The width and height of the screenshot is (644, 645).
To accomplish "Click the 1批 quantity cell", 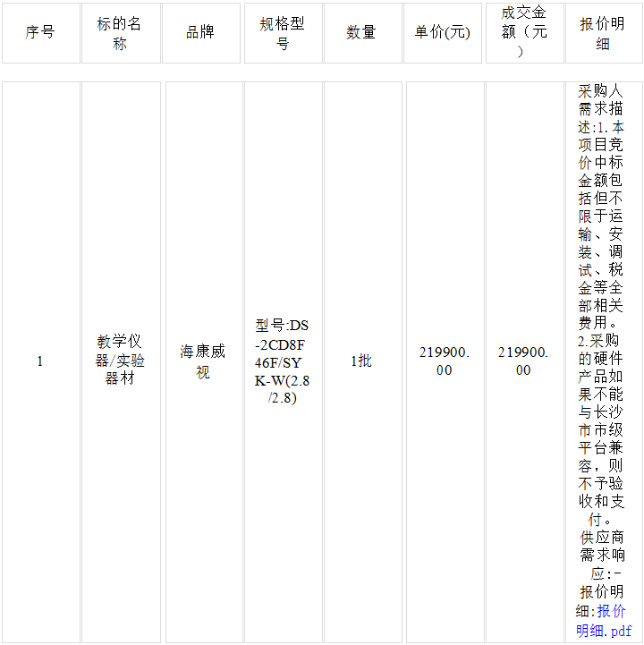I will [361, 361].
